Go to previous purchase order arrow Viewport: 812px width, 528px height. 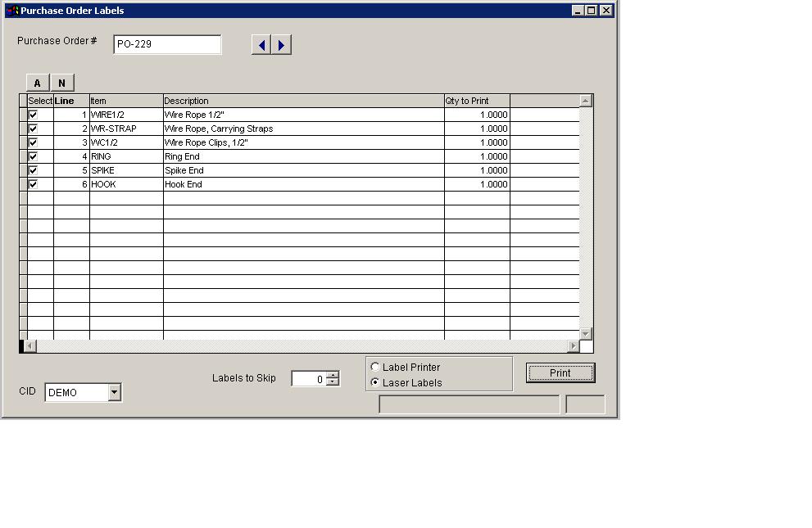261,45
